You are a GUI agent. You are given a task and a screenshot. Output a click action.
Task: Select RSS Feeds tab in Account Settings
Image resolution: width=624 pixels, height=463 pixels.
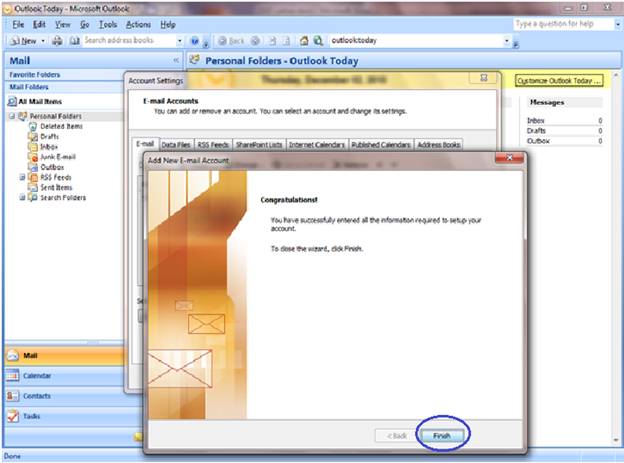[x=213, y=145]
